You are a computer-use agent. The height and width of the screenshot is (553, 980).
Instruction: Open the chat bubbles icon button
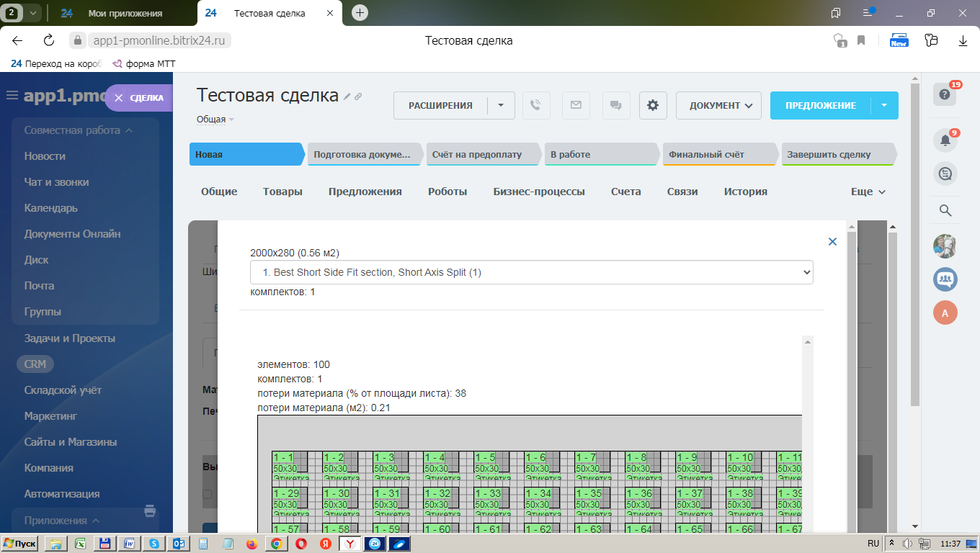pos(615,105)
